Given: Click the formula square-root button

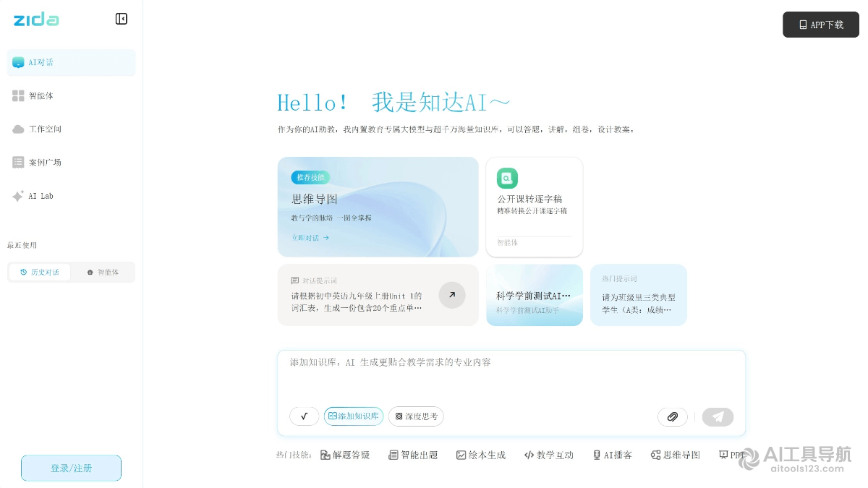Looking at the screenshot, I should 305,416.
